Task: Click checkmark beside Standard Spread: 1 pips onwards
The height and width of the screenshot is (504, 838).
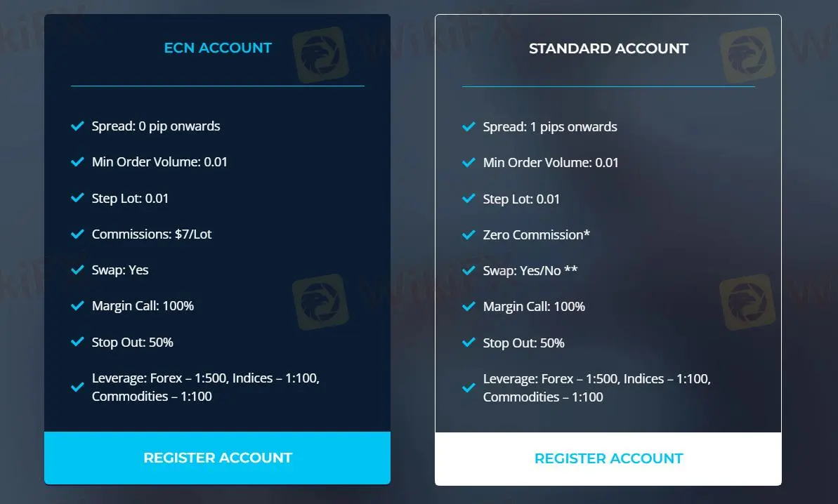Action: [469, 127]
